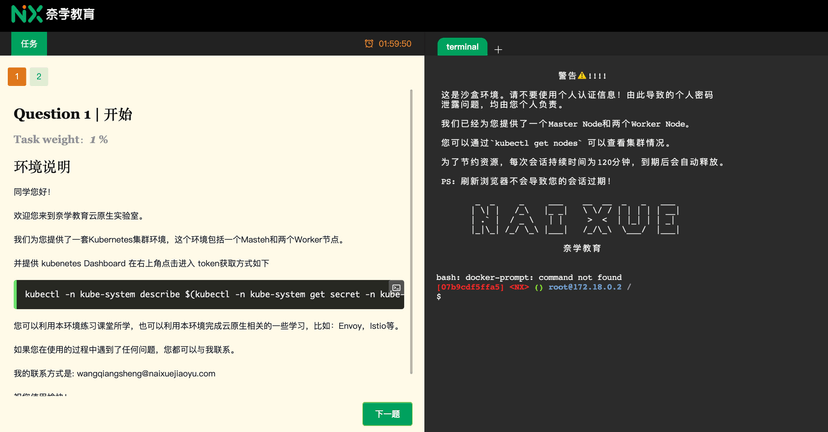Click the alarm clock icon beside the timer

click(x=369, y=44)
